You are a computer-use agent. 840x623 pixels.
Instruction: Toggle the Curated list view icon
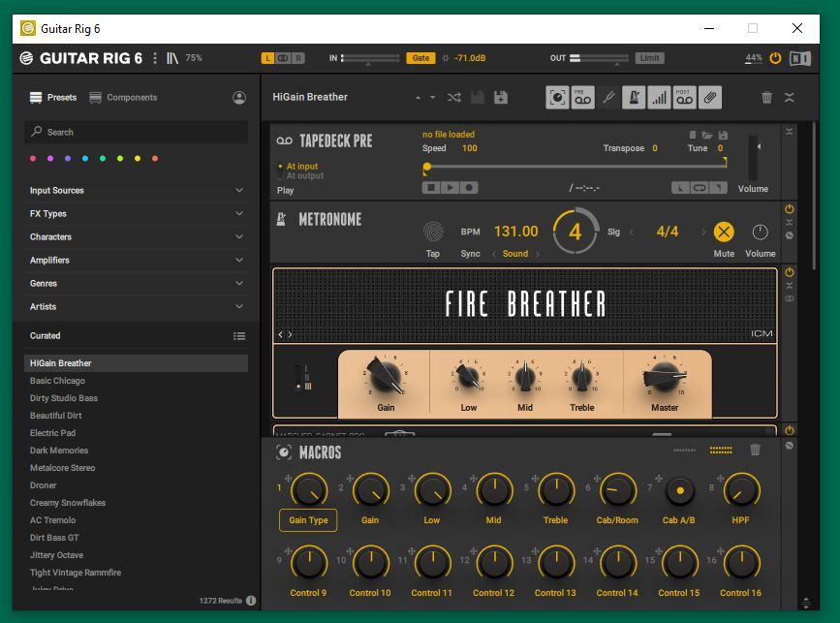pyautogui.click(x=239, y=336)
